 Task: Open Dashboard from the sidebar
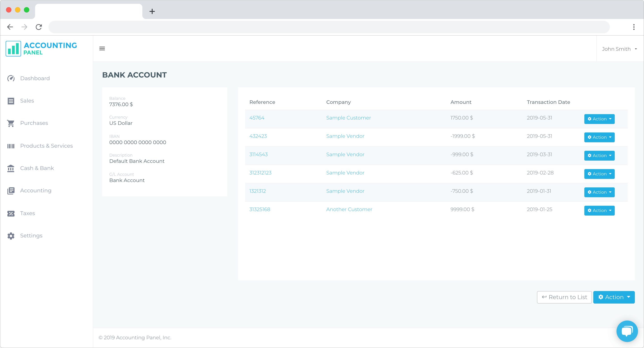point(35,78)
